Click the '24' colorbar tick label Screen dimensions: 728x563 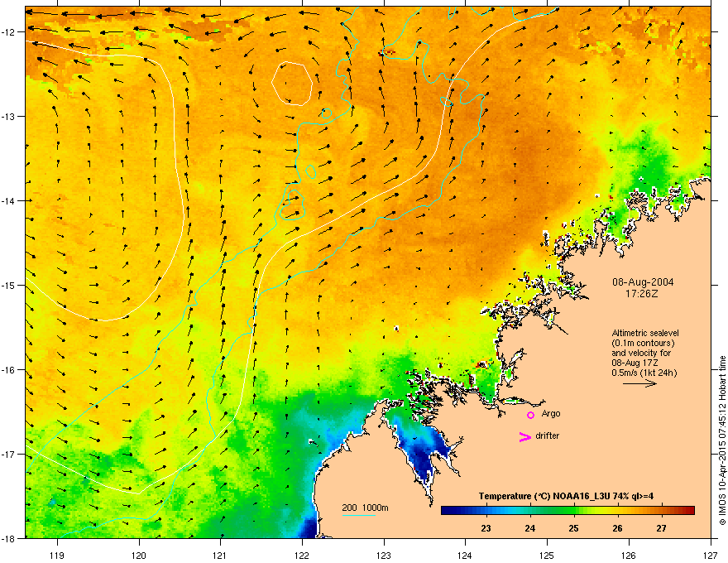(529, 528)
